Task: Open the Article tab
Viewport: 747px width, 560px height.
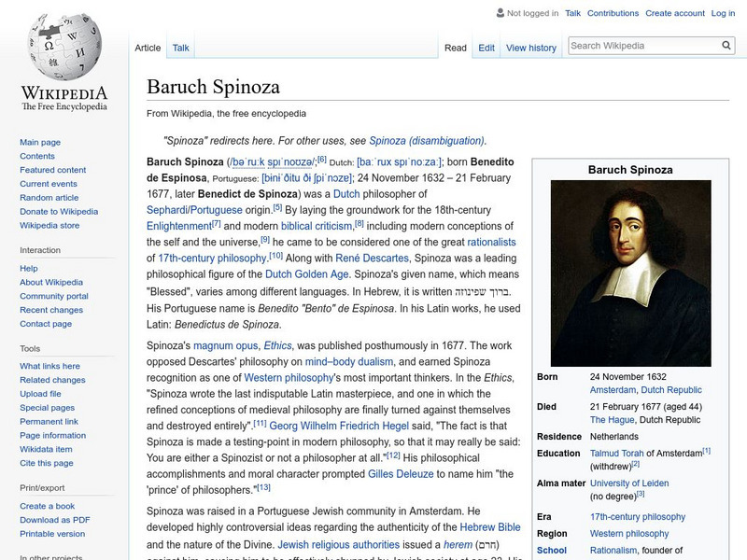Action: click(x=152, y=47)
